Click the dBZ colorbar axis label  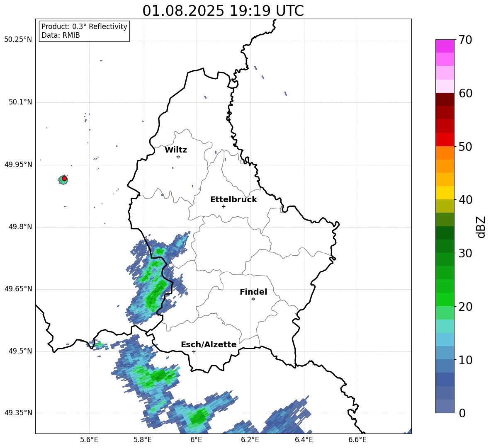point(481,227)
